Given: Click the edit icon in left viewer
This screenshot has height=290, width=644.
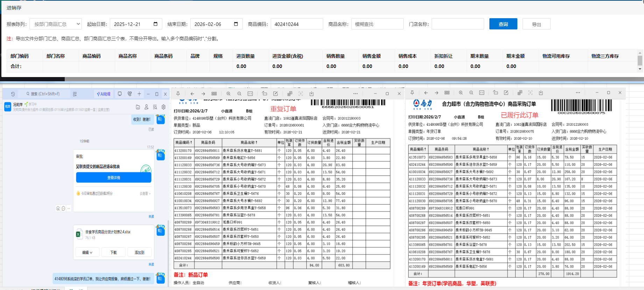Looking at the screenshot, I should click(x=275, y=94).
